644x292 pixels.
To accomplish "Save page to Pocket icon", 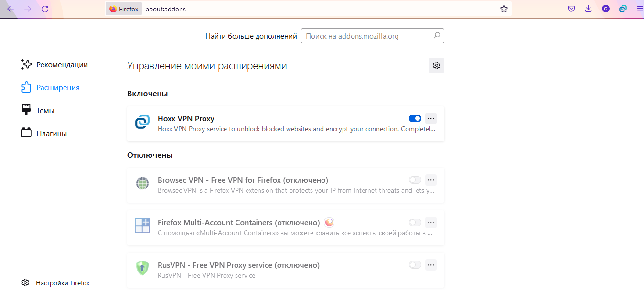I will [571, 9].
